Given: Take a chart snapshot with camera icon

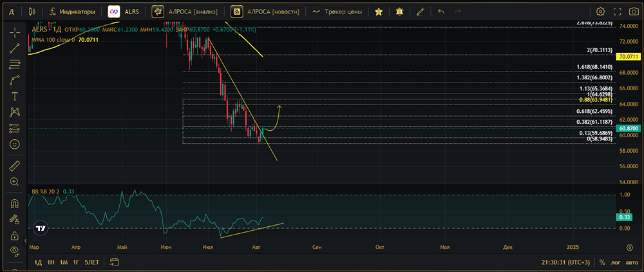Looking at the screenshot, I should (634, 12).
